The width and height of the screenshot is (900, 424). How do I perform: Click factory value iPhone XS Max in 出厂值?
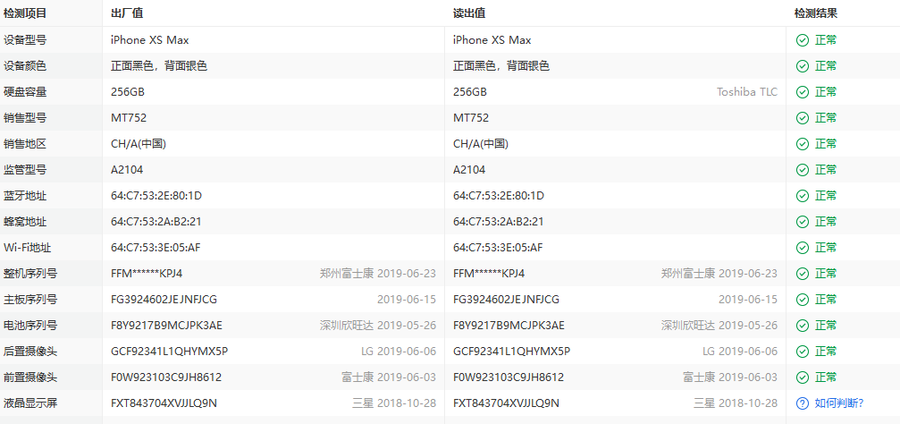point(150,40)
